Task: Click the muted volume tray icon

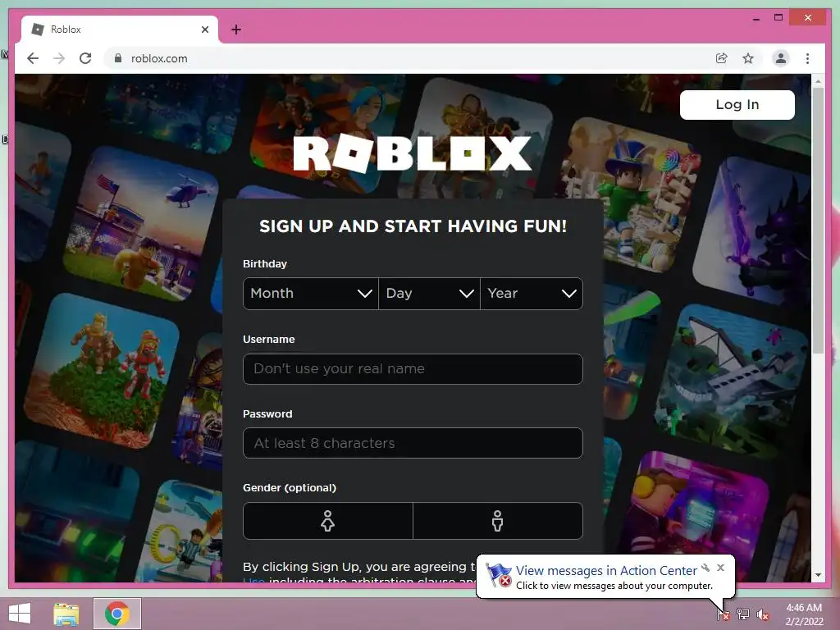Action: pos(763,614)
